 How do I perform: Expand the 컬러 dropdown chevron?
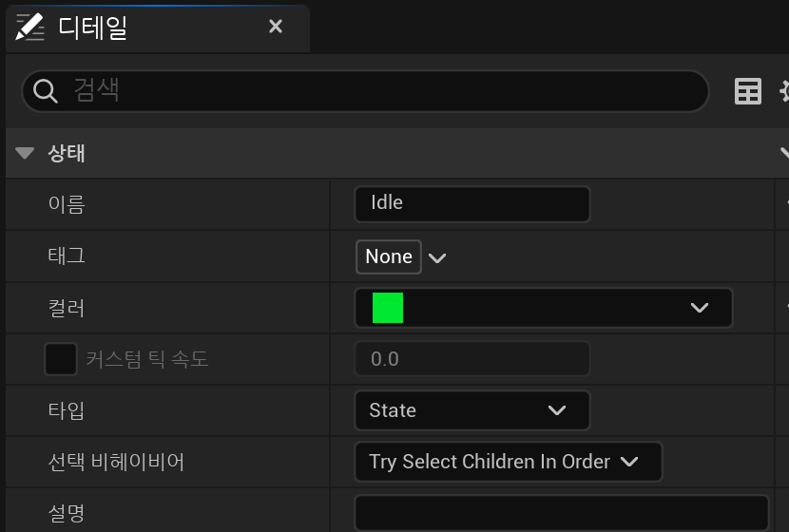click(x=700, y=308)
